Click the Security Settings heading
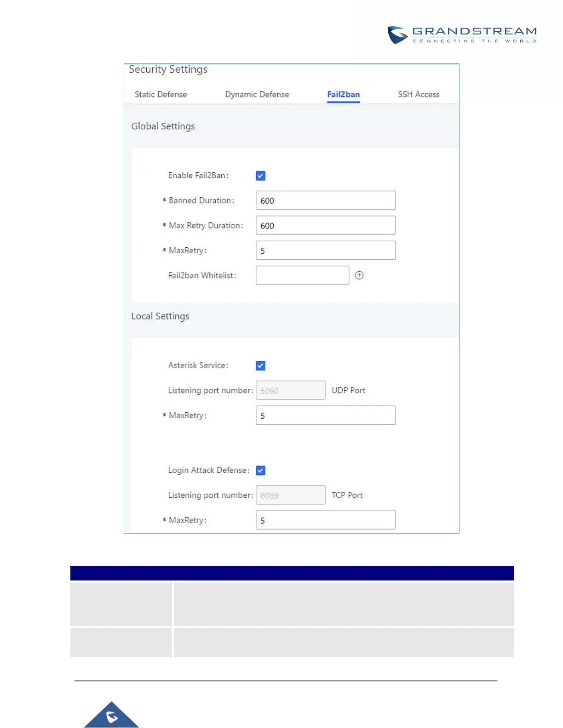 point(168,69)
